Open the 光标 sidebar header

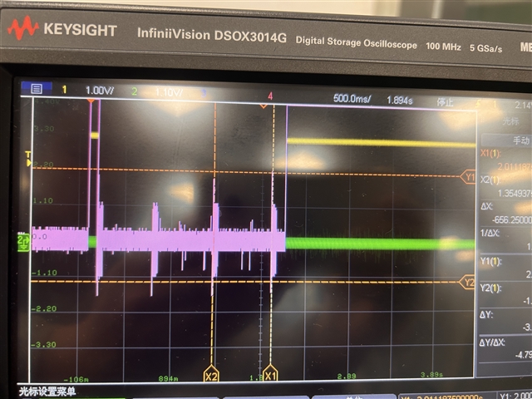point(510,121)
